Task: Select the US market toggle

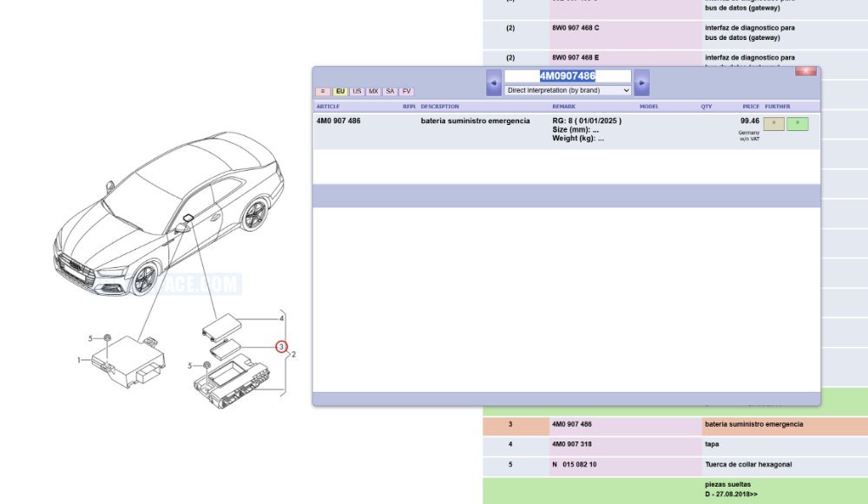Action: pos(357,91)
